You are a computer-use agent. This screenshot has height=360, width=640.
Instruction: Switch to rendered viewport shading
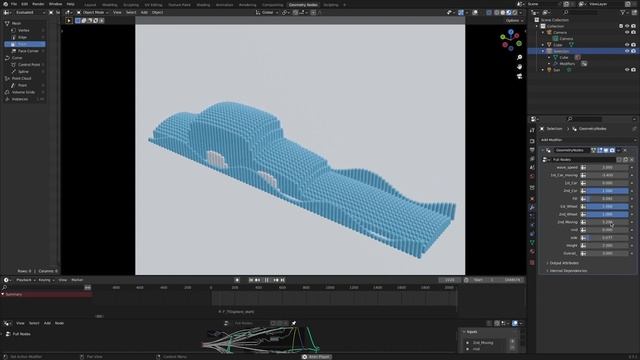(x=514, y=13)
